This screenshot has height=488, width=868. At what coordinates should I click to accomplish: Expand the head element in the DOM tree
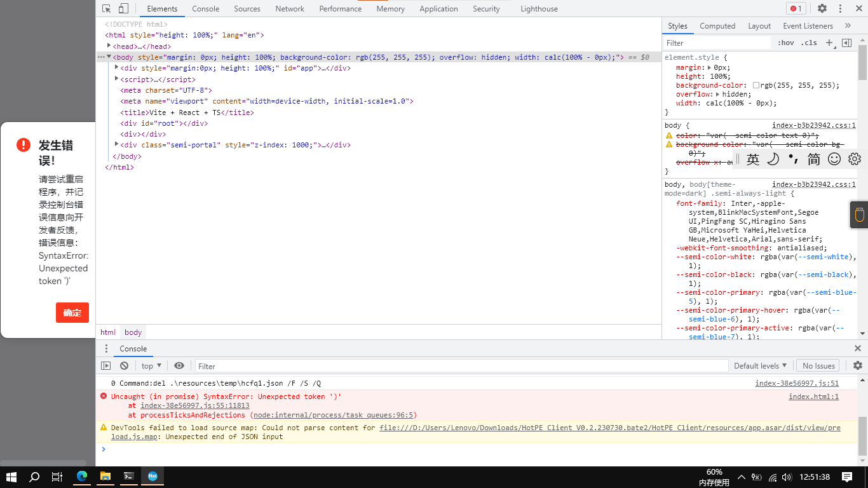pos(109,46)
